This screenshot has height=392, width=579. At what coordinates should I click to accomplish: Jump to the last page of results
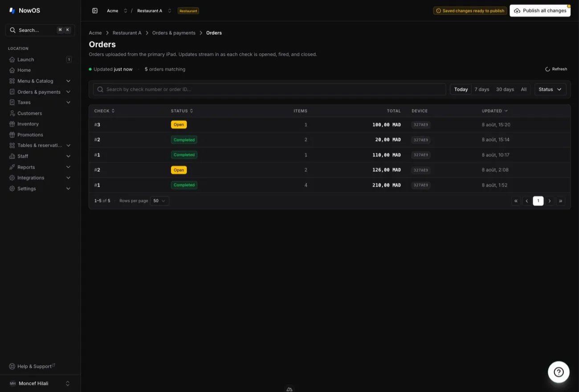tap(561, 201)
